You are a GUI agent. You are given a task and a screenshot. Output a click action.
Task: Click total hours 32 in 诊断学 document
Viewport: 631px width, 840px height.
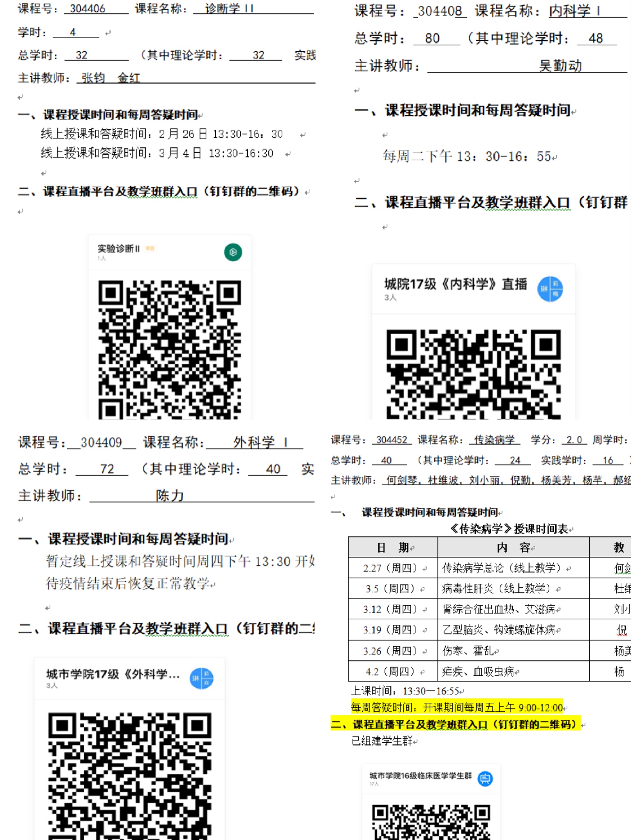tap(81, 55)
